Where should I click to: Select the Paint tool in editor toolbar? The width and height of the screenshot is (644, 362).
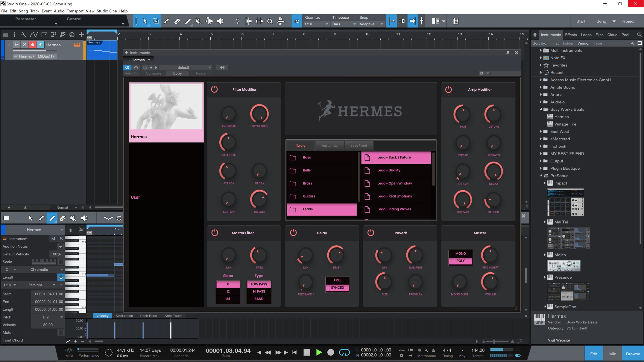(52, 218)
